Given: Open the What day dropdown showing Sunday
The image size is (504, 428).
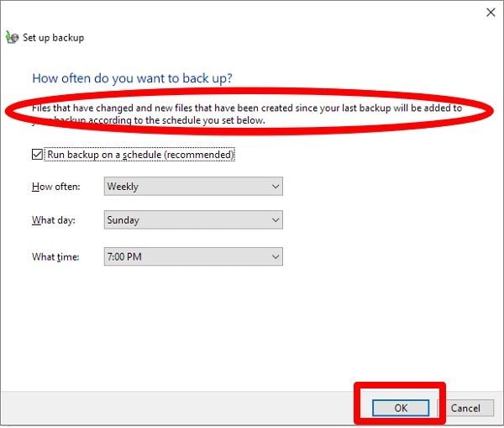Looking at the screenshot, I should pos(193,220).
